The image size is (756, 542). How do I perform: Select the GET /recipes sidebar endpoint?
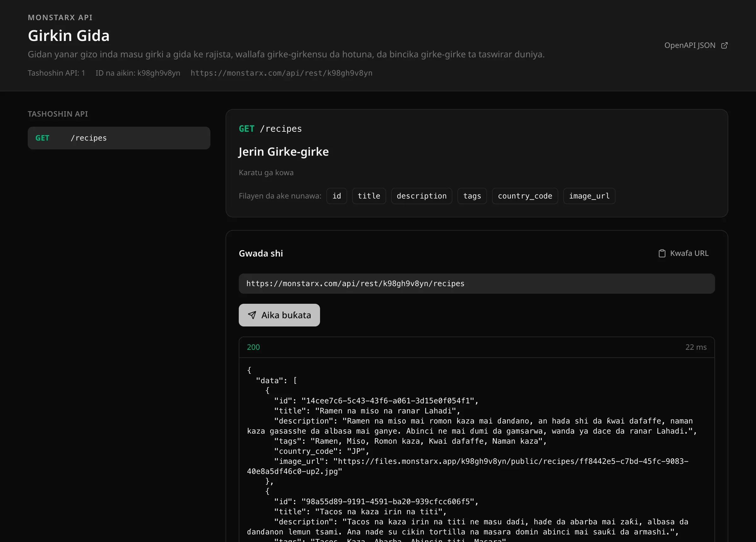119,138
